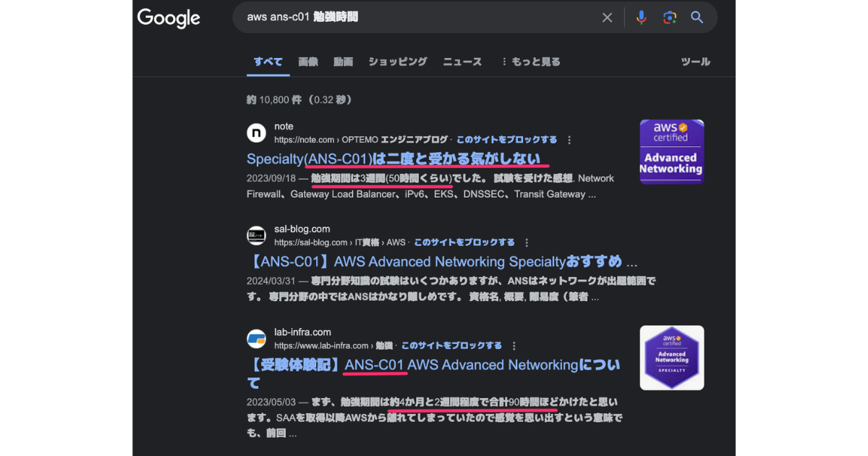Click the 'lab-infra.com' site name label
This screenshot has height=456, width=868.
(x=302, y=333)
